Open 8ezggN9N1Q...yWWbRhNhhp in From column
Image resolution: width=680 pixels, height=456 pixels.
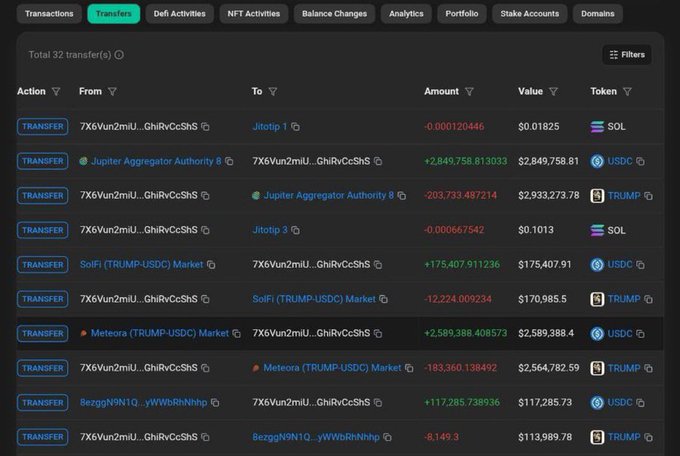coord(144,403)
